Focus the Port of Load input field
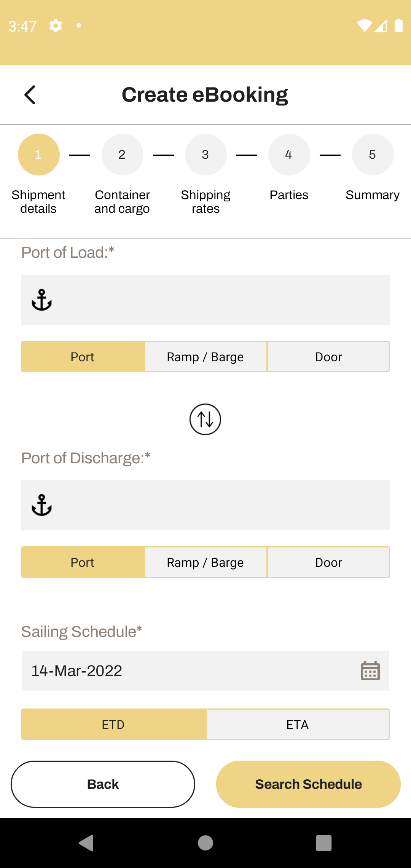 point(205,300)
